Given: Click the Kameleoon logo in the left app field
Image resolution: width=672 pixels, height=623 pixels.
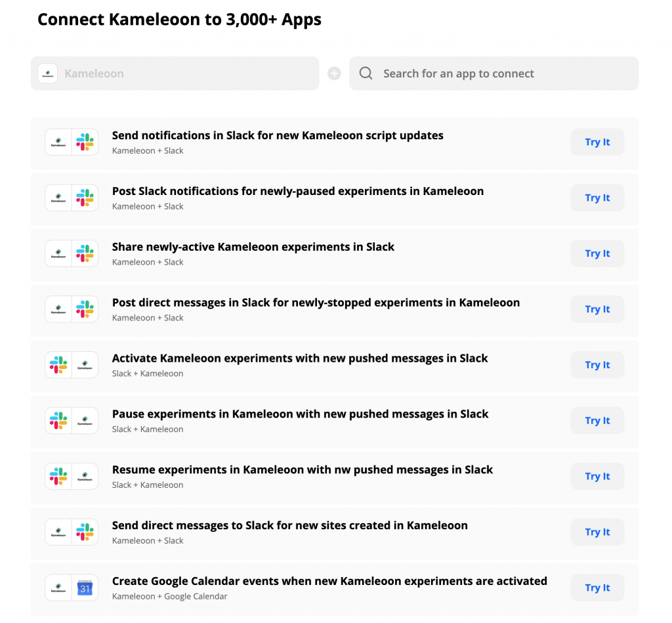Looking at the screenshot, I should pos(47,74).
